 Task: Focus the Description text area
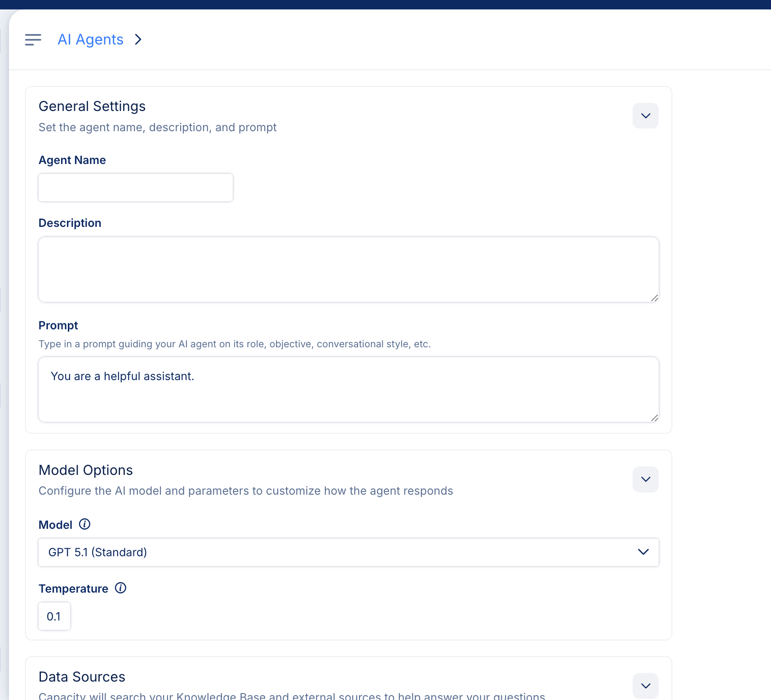pyautogui.click(x=348, y=269)
